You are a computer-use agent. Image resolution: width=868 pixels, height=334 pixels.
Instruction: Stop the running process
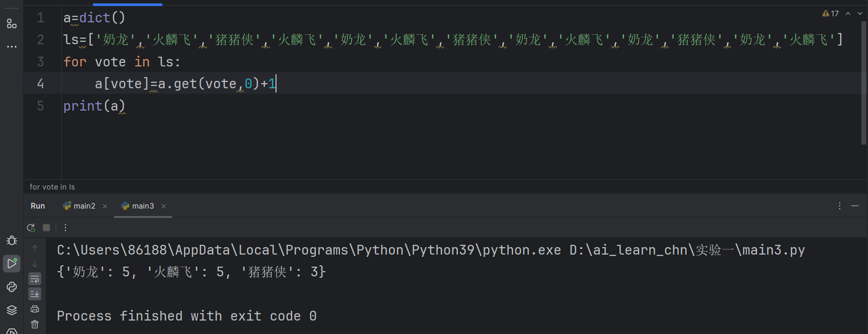46,228
